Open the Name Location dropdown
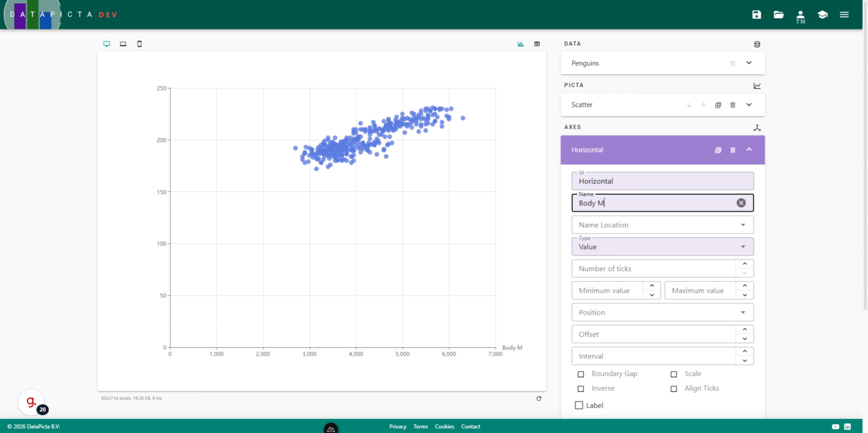This screenshot has height=433, width=868. point(662,225)
